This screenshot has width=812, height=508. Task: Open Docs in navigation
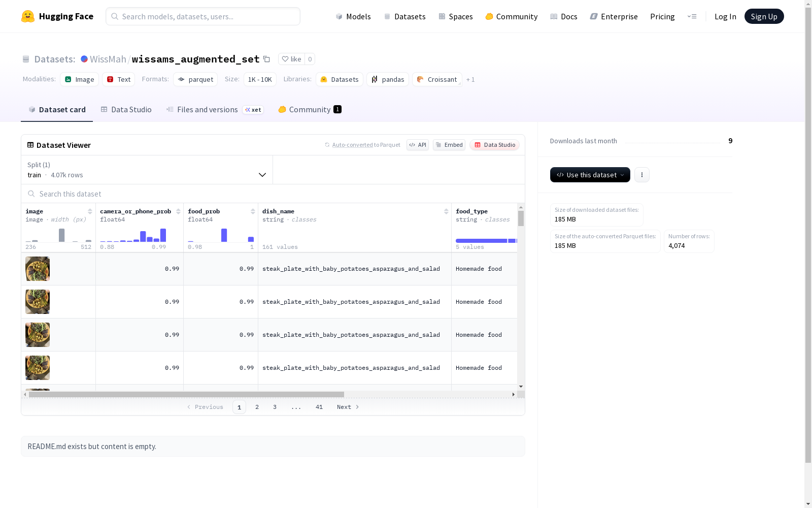tap(564, 16)
